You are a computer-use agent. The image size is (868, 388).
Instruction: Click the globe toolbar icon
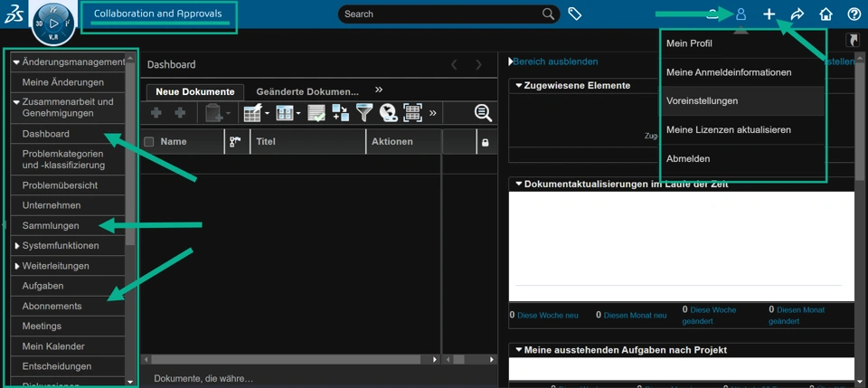coord(388,113)
